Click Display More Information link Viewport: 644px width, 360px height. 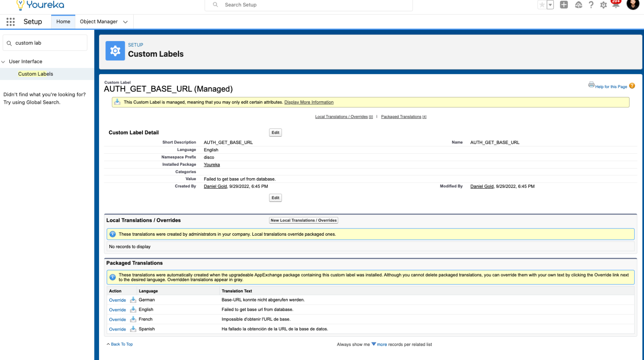[309, 102]
